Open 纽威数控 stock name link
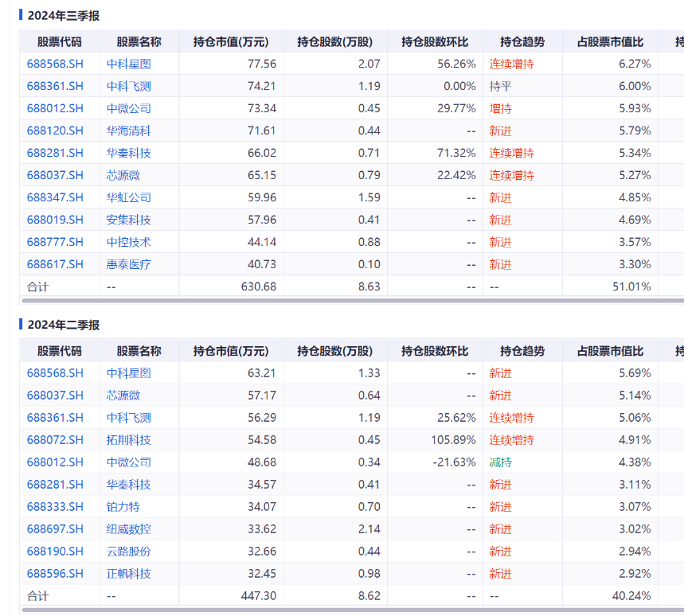 (x=129, y=528)
